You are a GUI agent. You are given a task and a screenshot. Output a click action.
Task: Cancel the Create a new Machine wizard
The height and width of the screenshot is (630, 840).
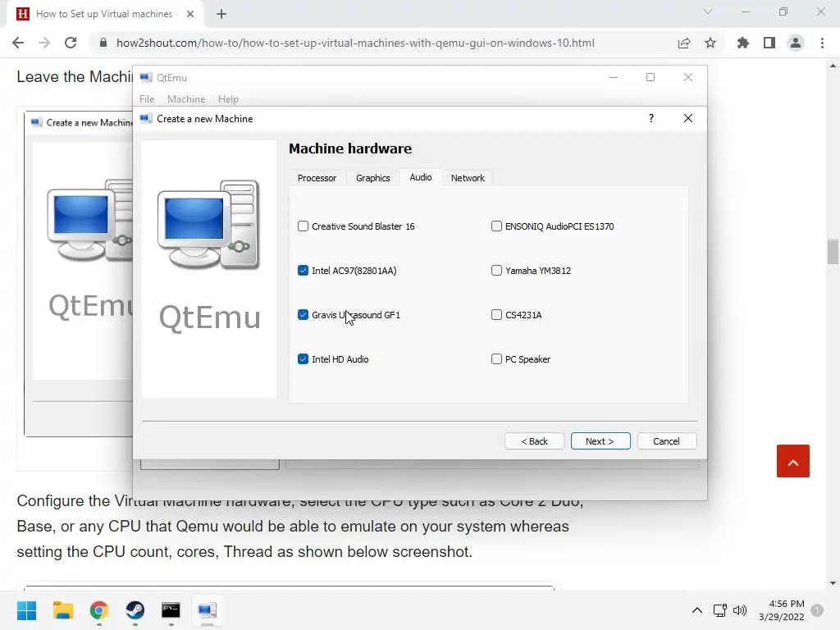pyautogui.click(x=667, y=441)
